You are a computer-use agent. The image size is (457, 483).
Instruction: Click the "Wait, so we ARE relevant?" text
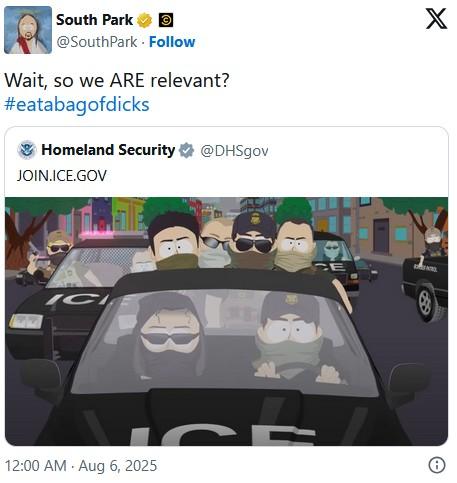[117, 81]
